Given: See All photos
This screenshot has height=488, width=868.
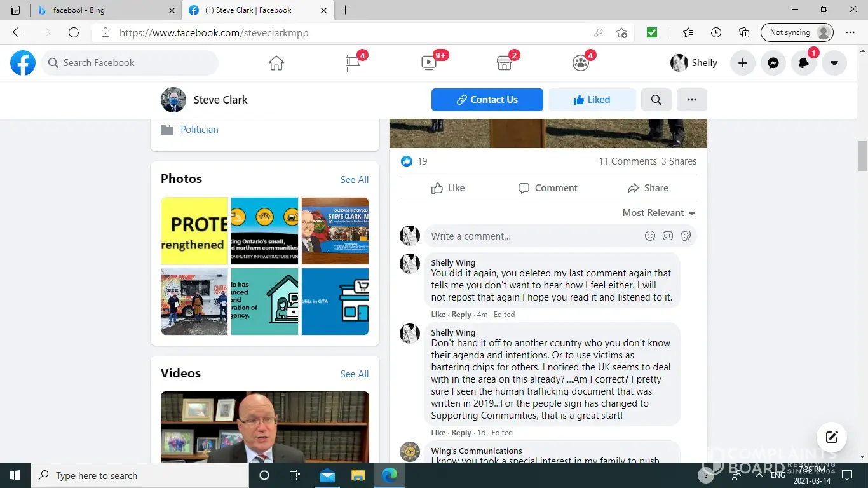Looking at the screenshot, I should coord(355,180).
